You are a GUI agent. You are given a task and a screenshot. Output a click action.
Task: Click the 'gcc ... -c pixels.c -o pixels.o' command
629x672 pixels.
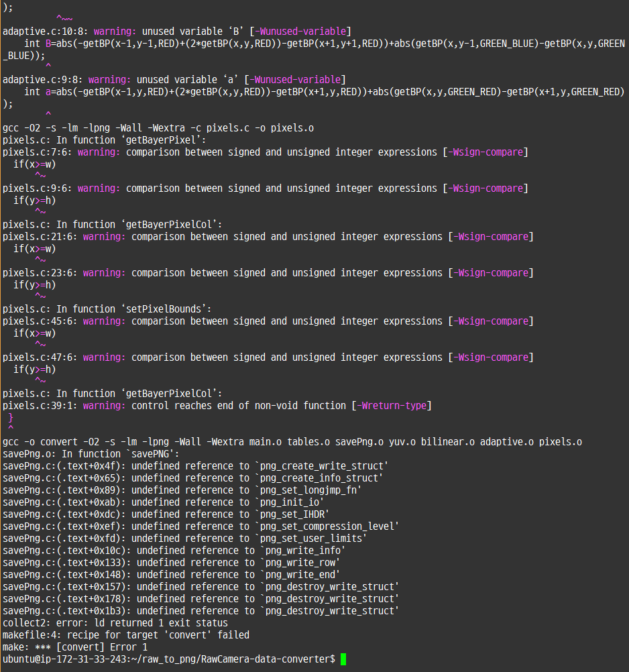pos(158,128)
